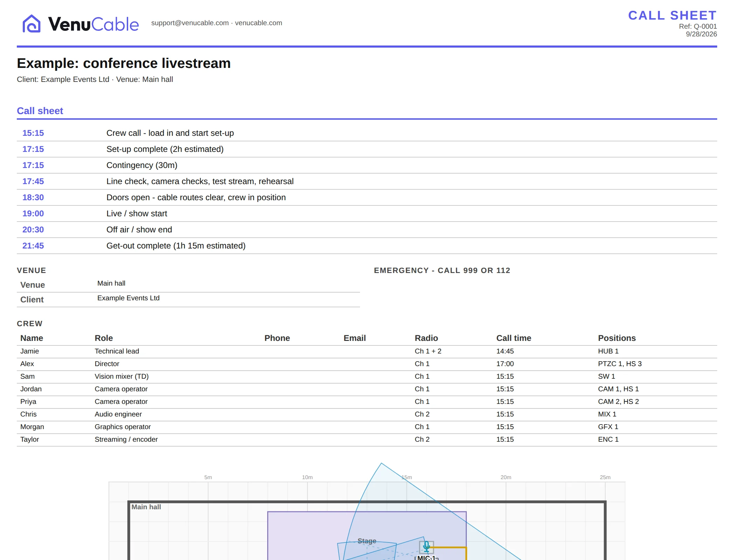Viewport: 734px width, 560px height.
Task: Select the 17:45 schedule time
Action: [x=33, y=181]
